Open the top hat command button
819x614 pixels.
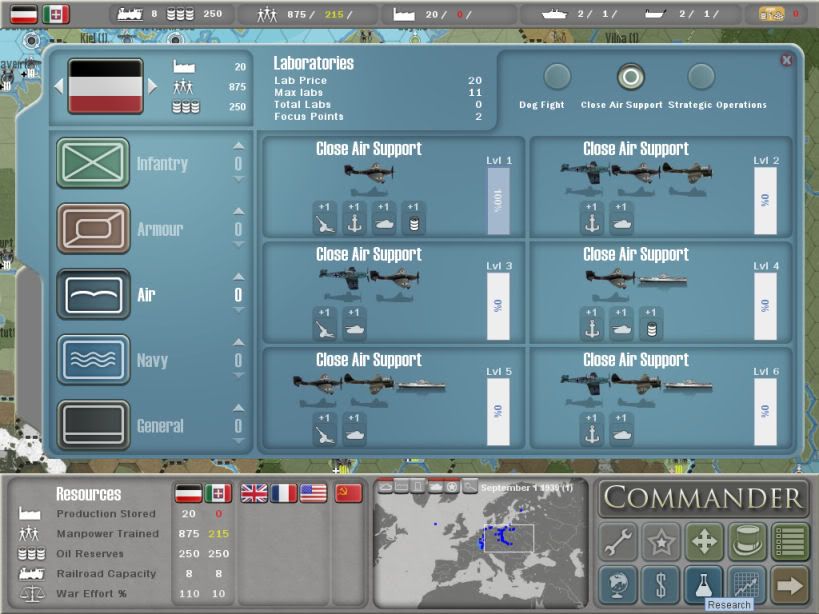click(747, 541)
